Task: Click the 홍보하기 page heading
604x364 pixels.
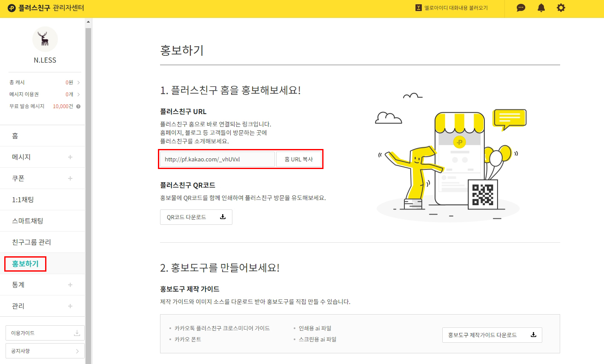Action: (x=182, y=50)
